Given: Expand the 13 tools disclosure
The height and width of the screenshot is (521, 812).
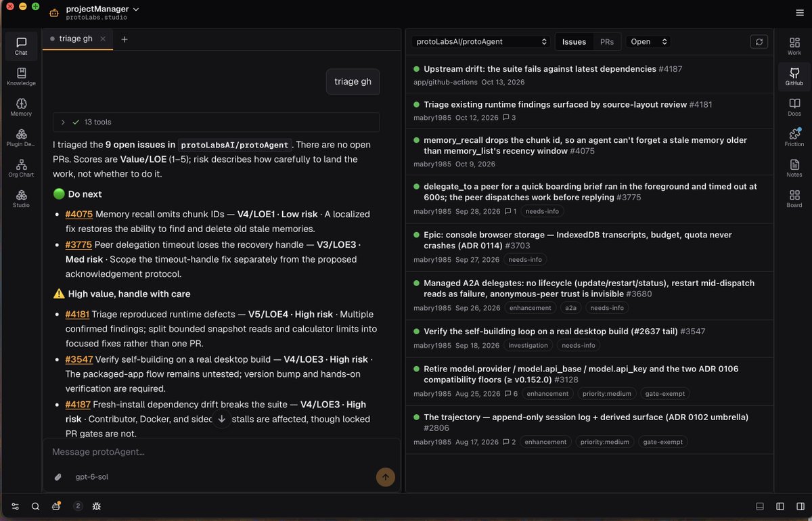Looking at the screenshot, I should click(216, 122).
